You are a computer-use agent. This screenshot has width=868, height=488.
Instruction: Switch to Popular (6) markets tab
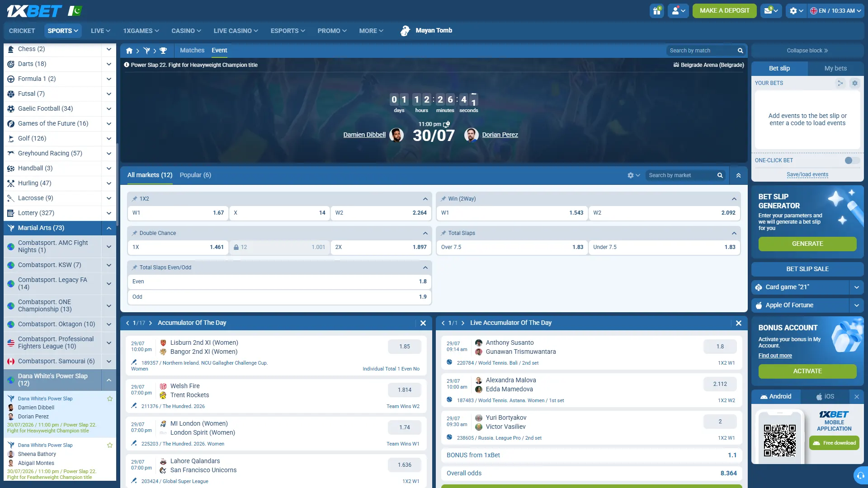(x=195, y=175)
